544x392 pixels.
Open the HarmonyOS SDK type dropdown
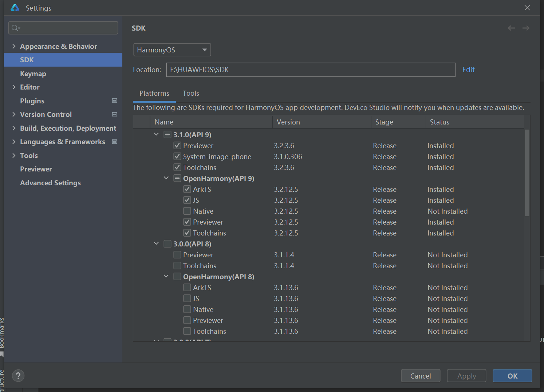click(x=172, y=50)
